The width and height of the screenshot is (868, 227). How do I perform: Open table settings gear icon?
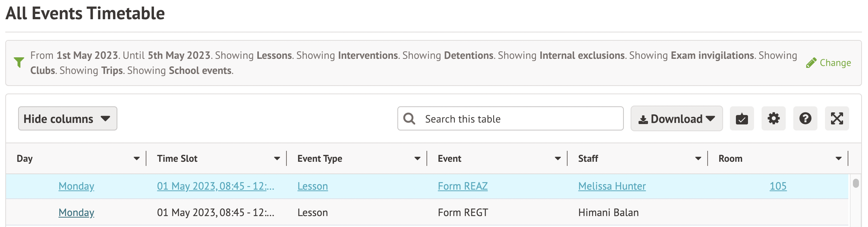click(773, 119)
